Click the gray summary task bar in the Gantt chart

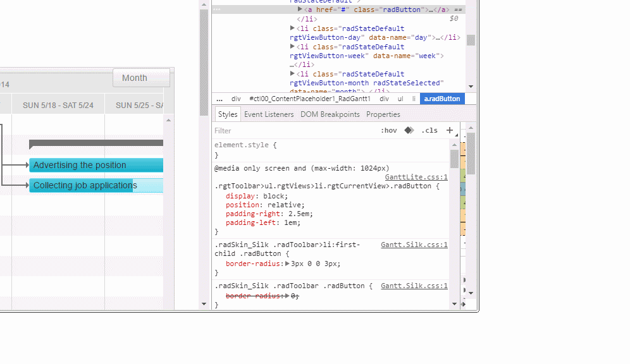pyautogui.click(x=96, y=143)
